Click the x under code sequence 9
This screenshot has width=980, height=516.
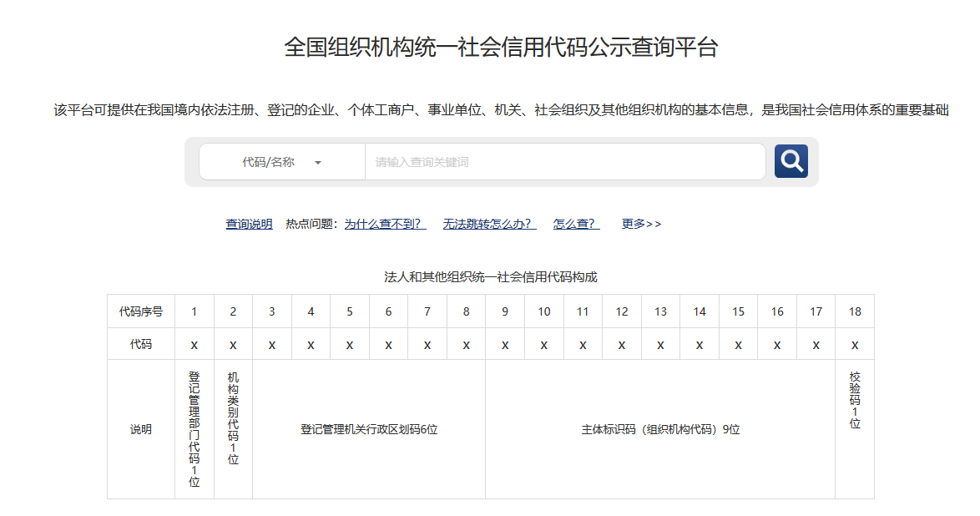505,345
